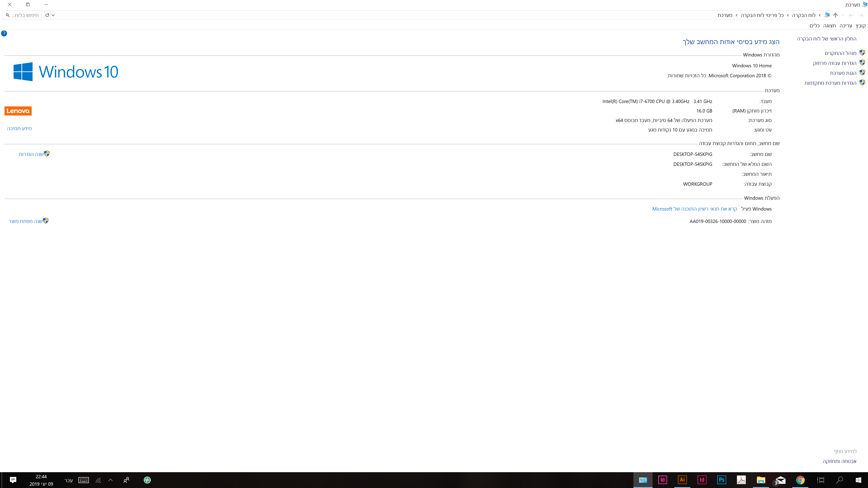This screenshot has height=488, width=868.
Task: Open File Explorer from the taskbar
Action: [761, 480]
